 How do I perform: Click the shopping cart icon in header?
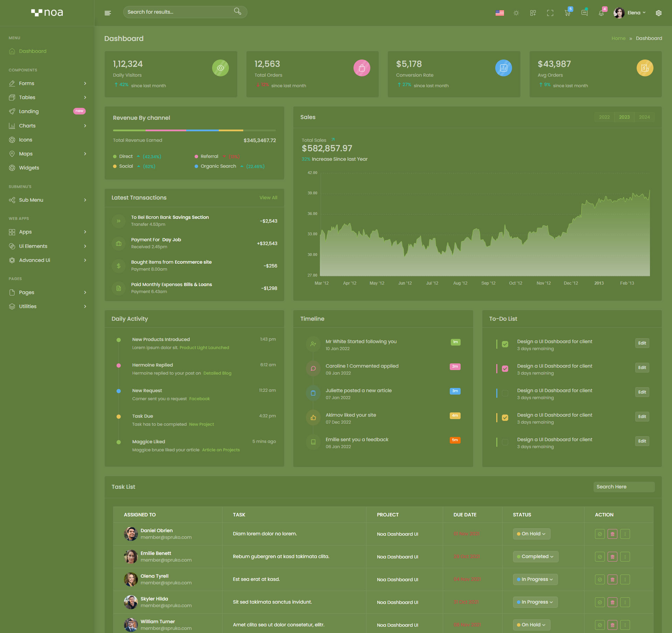(x=567, y=13)
